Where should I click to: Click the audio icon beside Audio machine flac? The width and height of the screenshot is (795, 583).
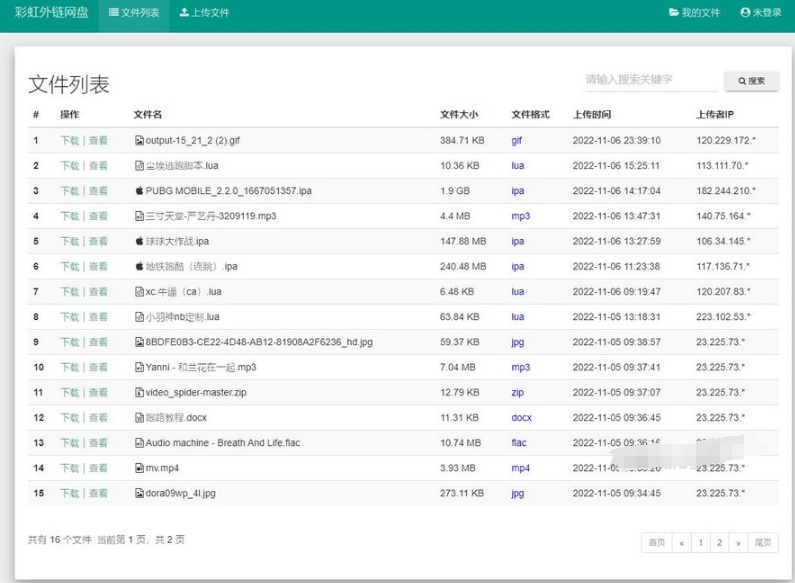click(139, 443)
